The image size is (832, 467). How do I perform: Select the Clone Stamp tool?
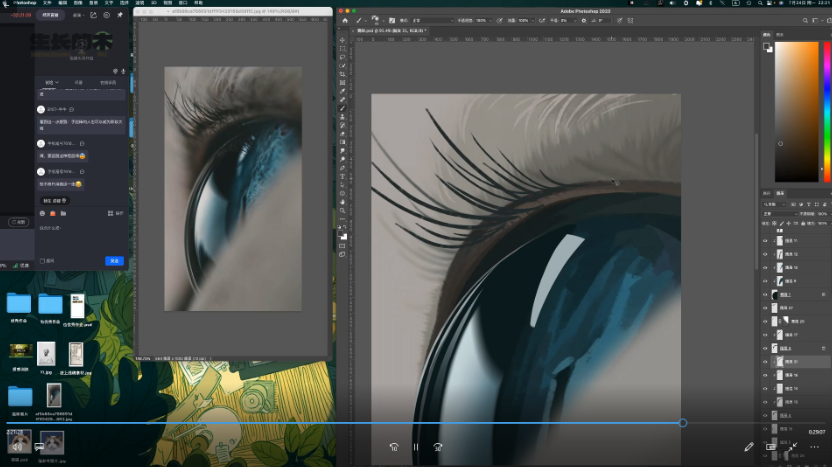(x=342, y=117)
